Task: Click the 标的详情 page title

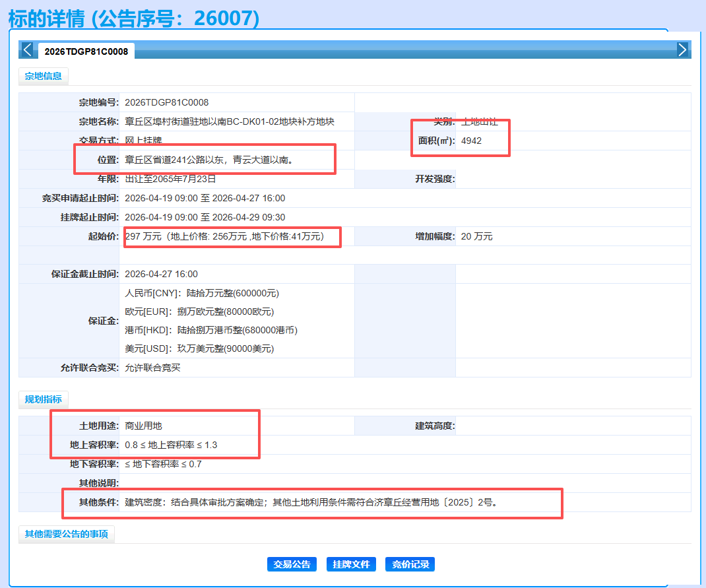Action: (x=133, y=18)
